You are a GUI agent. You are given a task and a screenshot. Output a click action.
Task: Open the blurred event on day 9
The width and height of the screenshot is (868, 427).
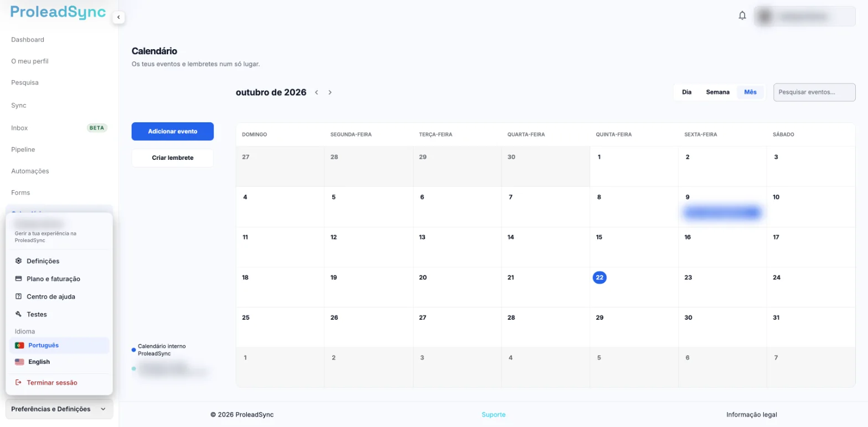click(x=722, y=212)
